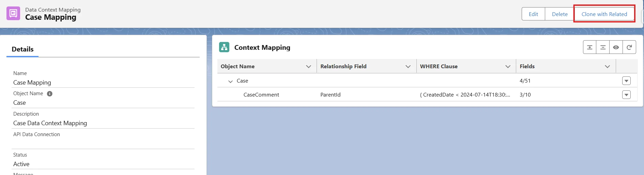Screen dimensions: 644x175
Task: Click the Data Context Mapping record icon
Action: point(13,14)
